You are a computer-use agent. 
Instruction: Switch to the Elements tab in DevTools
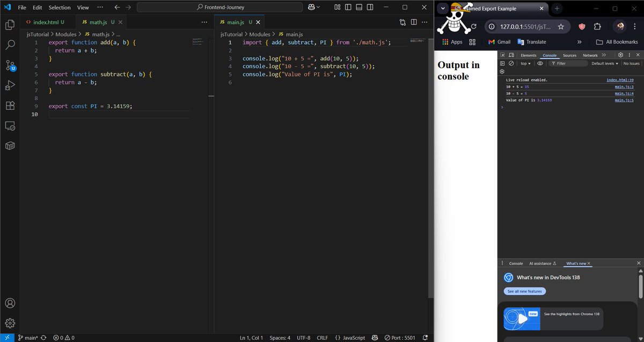tap(528, 55)
